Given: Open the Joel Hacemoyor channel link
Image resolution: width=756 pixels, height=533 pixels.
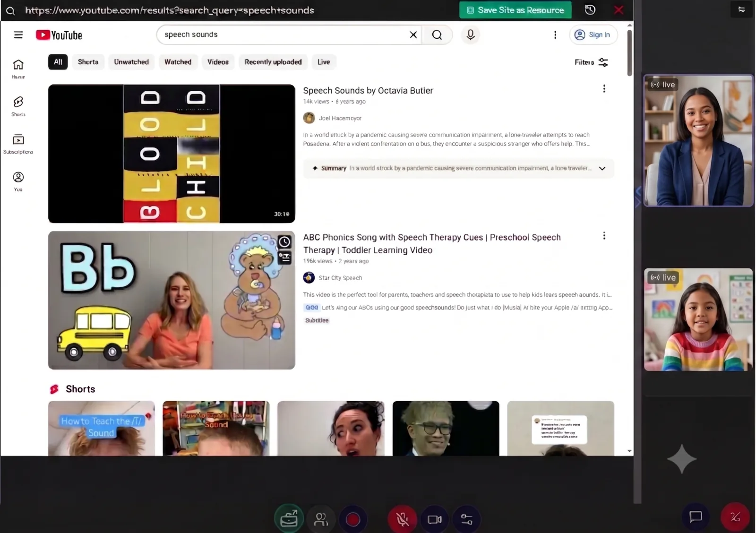Looking at the screenshot, I should tap(340, 118).
